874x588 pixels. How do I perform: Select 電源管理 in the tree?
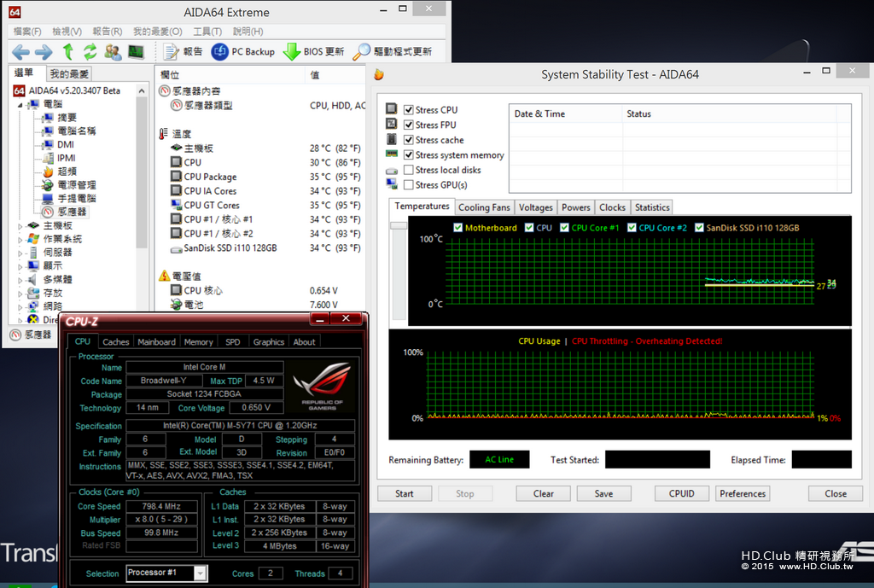pos(76,185)
